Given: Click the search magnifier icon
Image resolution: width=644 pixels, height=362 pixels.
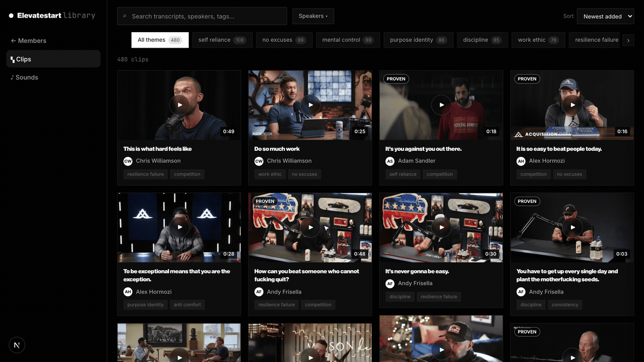Looking at the screenshot, I should click(x=125, y=16).
